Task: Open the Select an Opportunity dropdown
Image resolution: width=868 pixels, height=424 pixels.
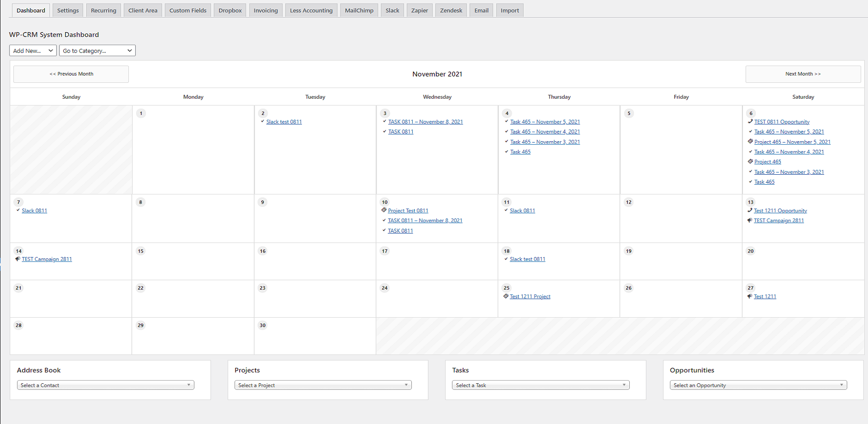Action: [758, 385]
